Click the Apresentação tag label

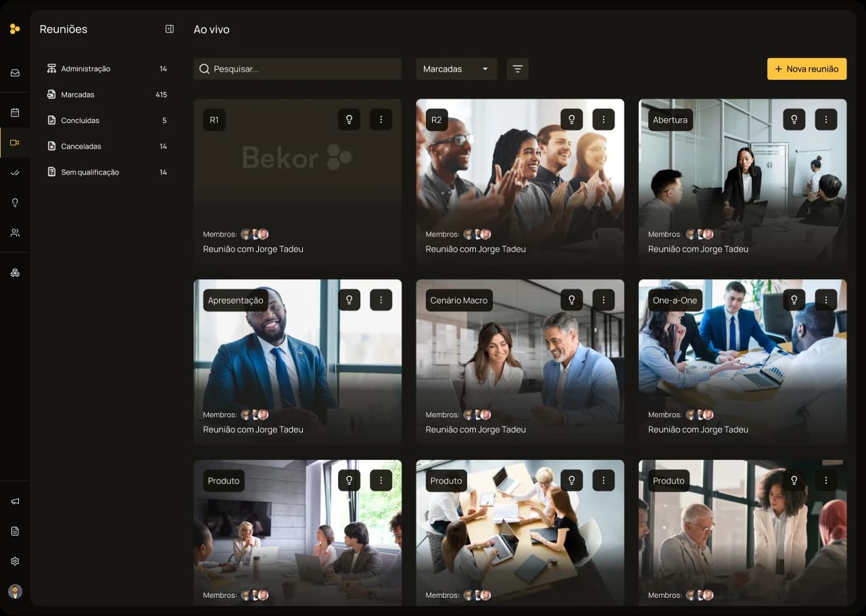point(235,300)
